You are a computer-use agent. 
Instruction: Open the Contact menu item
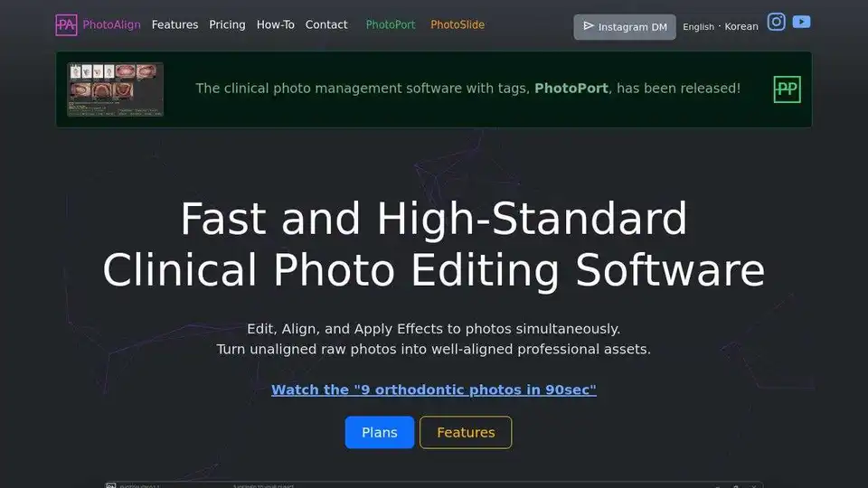(326, 25)
